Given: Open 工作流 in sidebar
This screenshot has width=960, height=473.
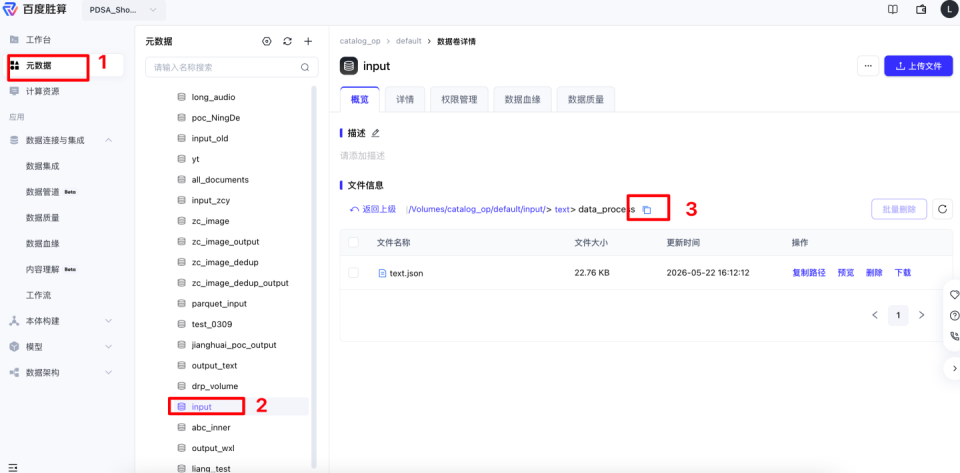Looking at the screenshot, I should tap(38, 295).
